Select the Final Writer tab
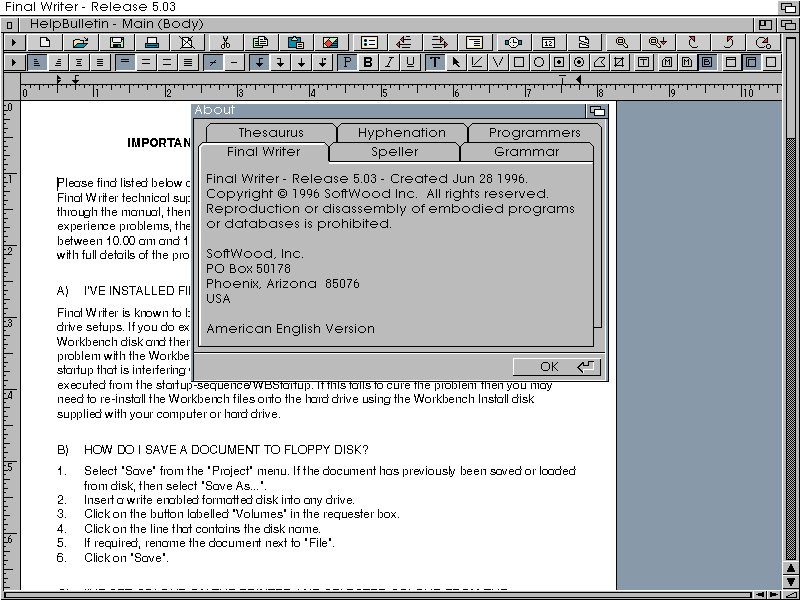Viewport: 800px width, 600px height. [x=263, y=152]
